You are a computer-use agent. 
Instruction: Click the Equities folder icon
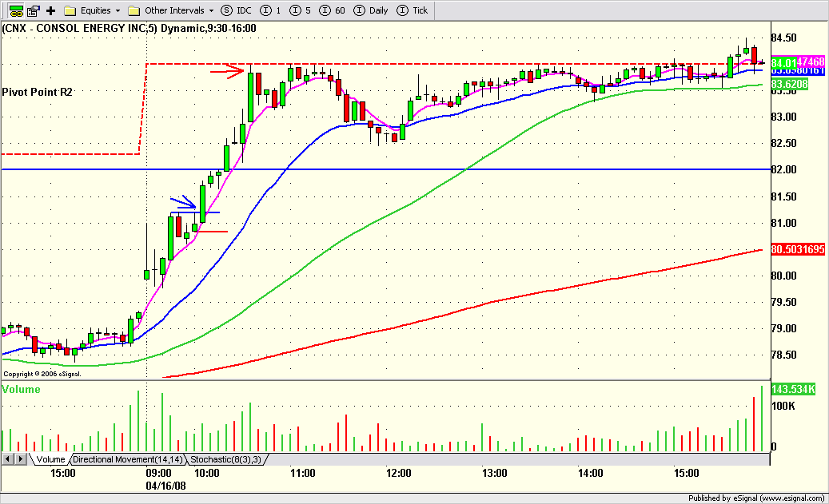(70, 10)
